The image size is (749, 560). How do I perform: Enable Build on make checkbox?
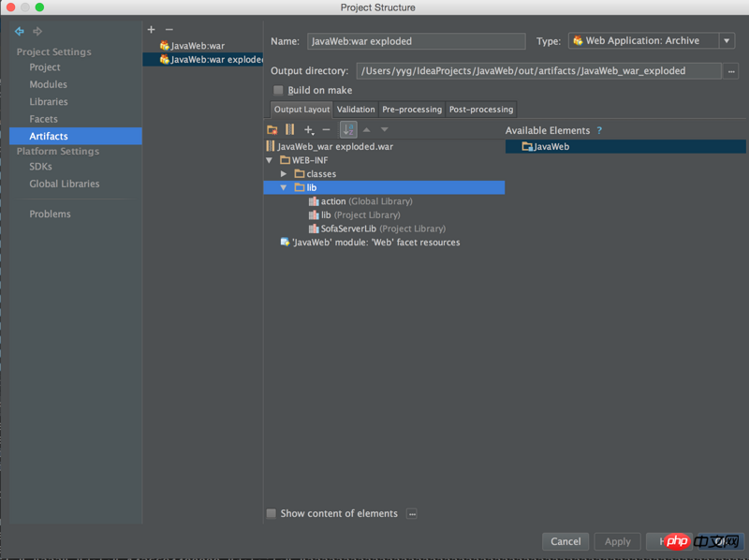[278, 90]
